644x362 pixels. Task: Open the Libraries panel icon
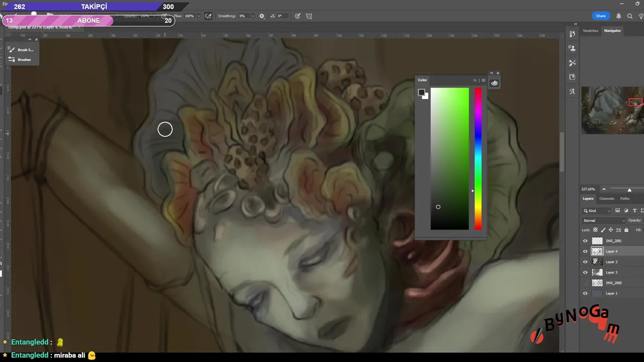click(572, 77)
